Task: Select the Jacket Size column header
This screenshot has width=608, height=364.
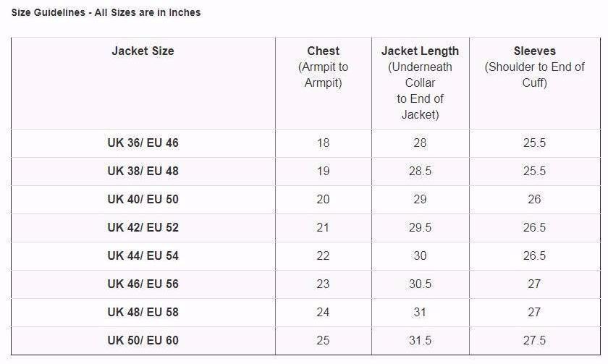Action: [143, 51]
